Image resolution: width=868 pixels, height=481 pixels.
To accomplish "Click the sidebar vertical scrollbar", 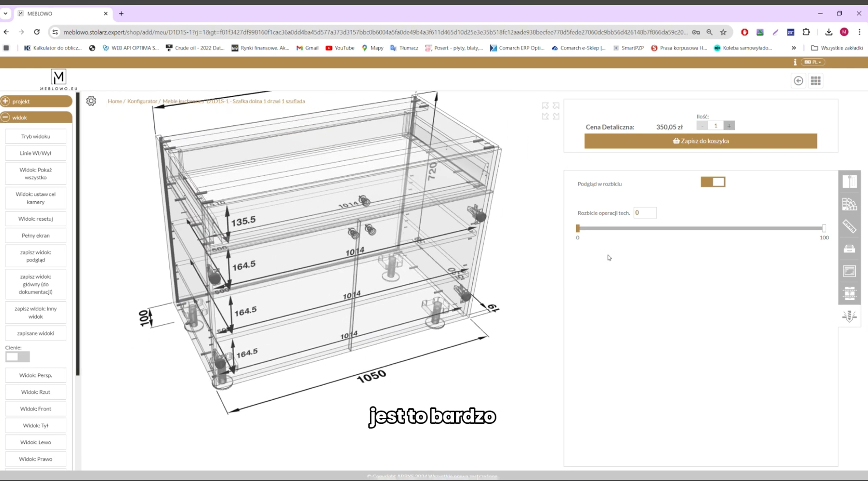I will 78,234.
